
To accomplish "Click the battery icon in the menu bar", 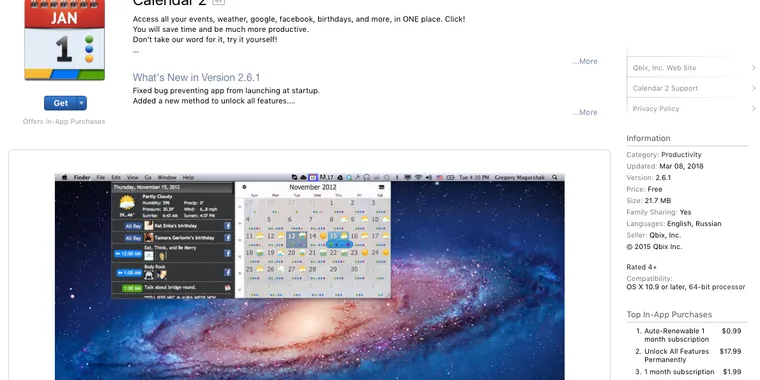I will coord(450,177).
